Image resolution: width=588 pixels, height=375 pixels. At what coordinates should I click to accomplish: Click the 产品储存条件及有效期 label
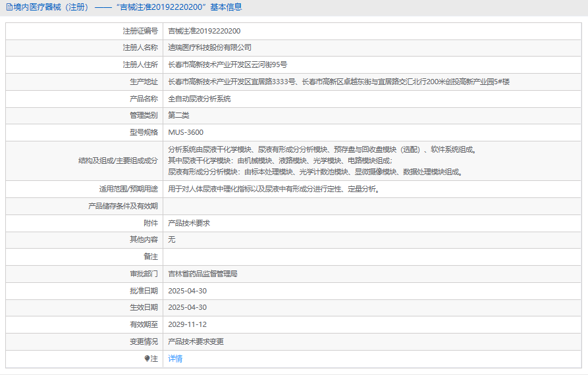(123, 206)
